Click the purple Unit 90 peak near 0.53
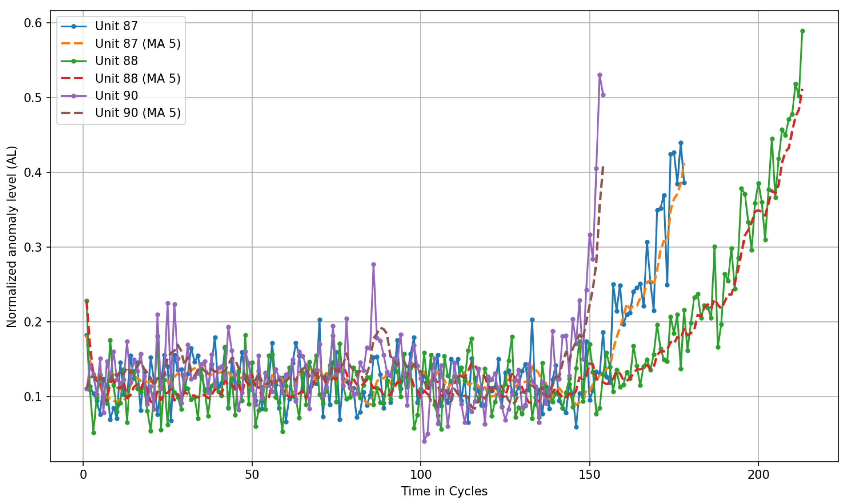Screen dimensions: 847x504 (x=600, y=75)
